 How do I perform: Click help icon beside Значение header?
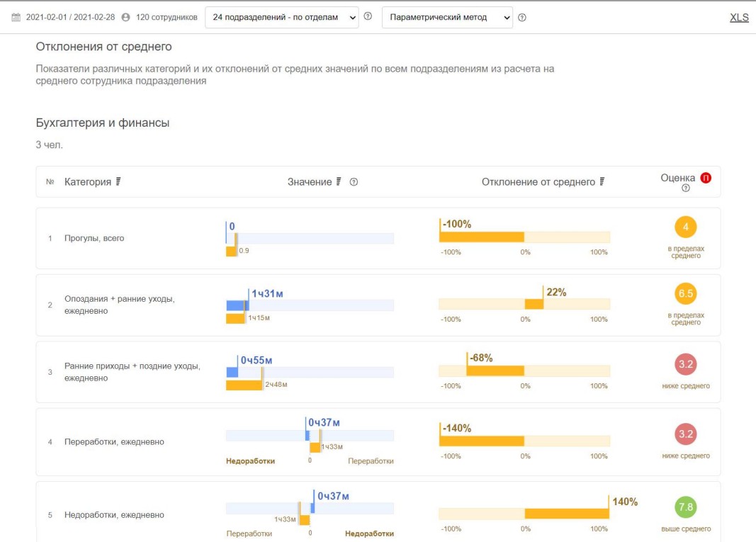(354, 182)
